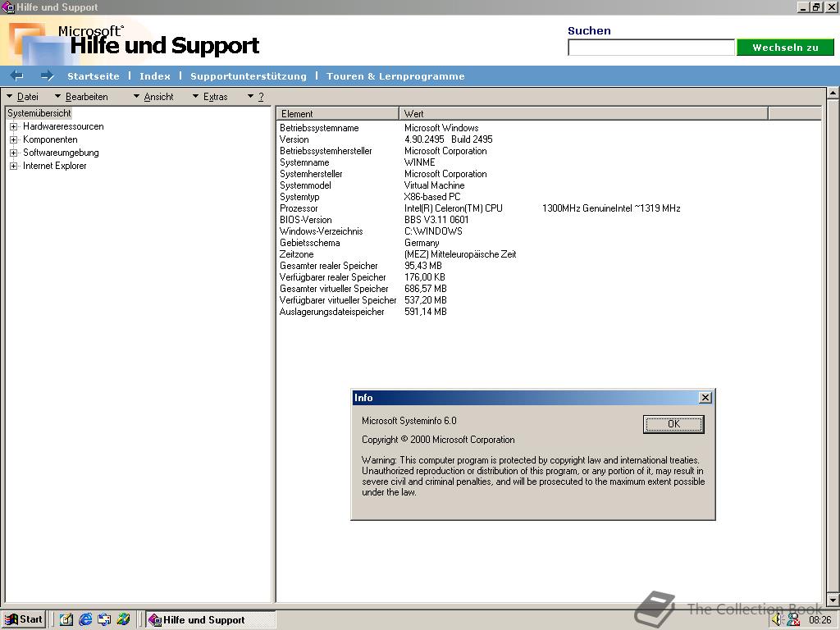Open the Index page
This screenshot has width=840, height=630.
click(155, 76)
